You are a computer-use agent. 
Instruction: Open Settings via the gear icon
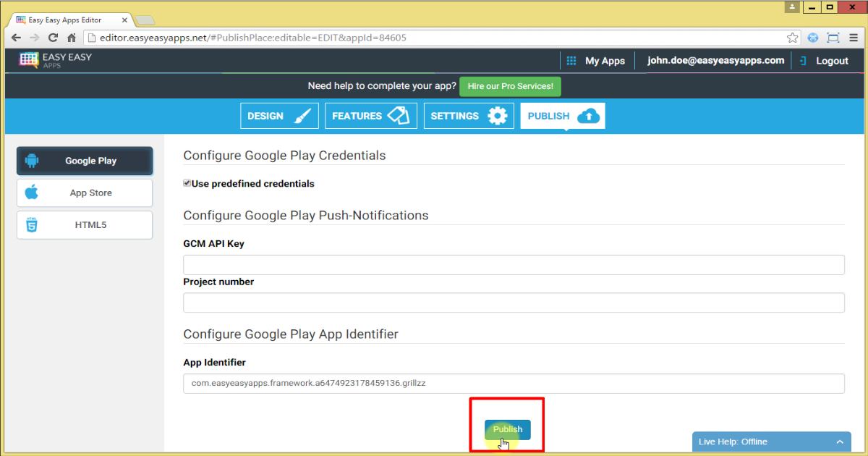point(498,115)
